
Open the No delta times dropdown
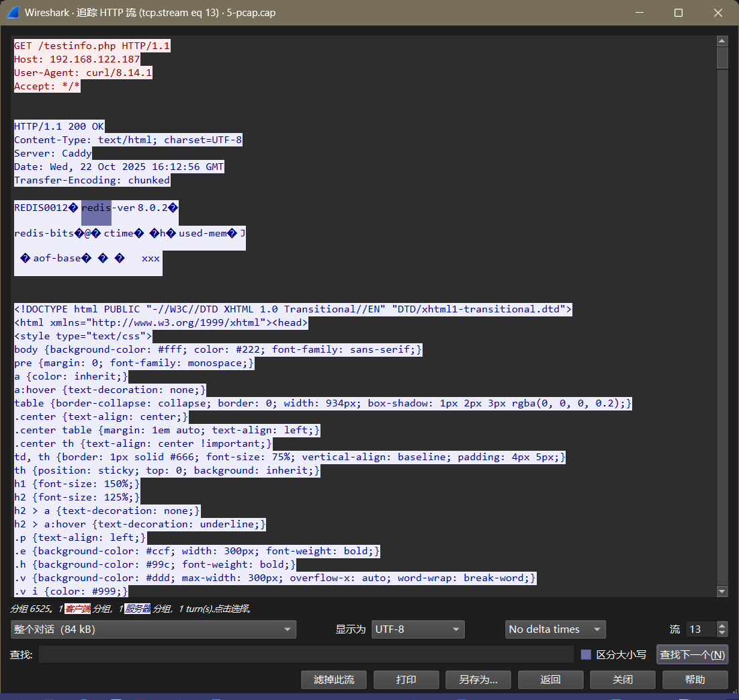click(x=555, y=629)
